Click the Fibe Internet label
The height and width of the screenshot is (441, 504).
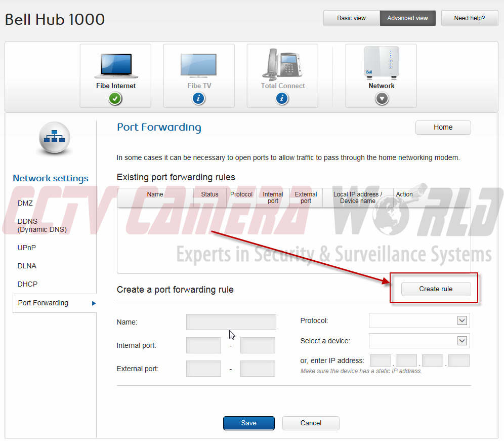pos(116,86)
